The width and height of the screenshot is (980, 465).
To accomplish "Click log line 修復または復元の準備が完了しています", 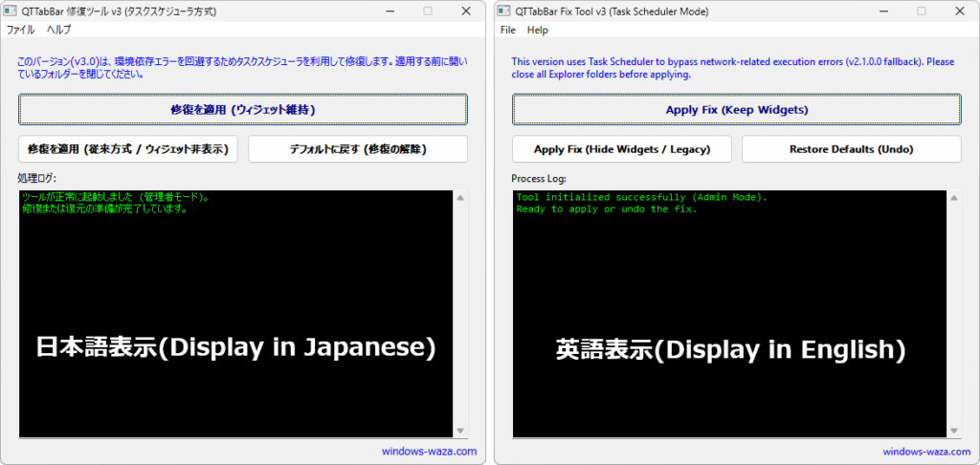I will (105, 209).
